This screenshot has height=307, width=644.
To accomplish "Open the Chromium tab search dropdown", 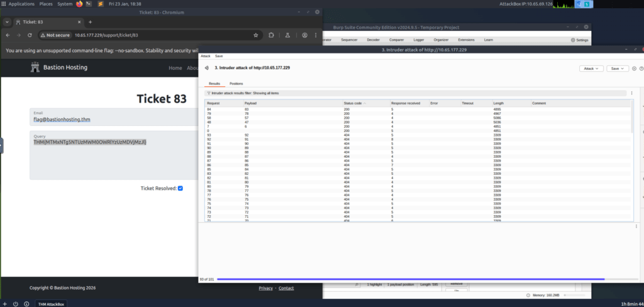I will click(x=7, y=22).
